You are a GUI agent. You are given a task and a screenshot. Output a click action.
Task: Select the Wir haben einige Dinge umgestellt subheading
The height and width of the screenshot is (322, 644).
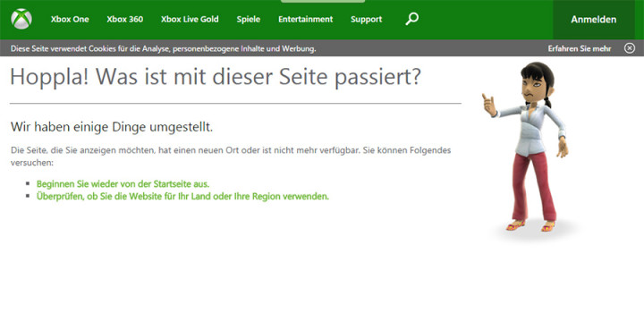tap(112, 127)
